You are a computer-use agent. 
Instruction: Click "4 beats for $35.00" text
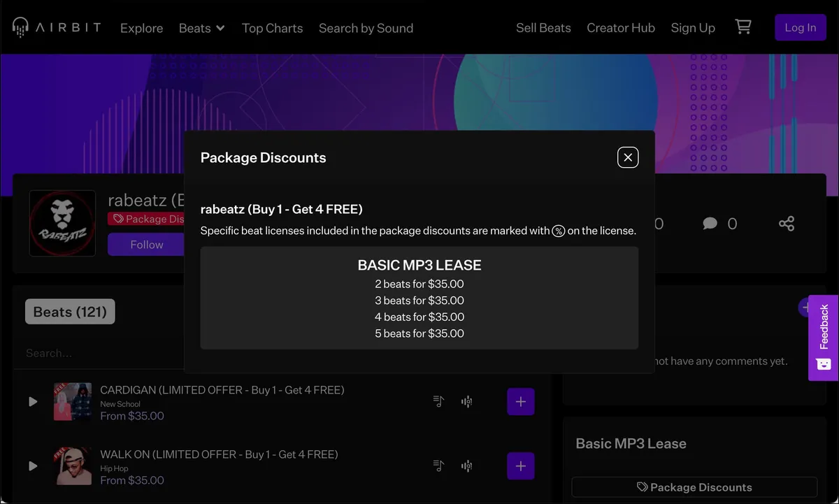(419, 317)
